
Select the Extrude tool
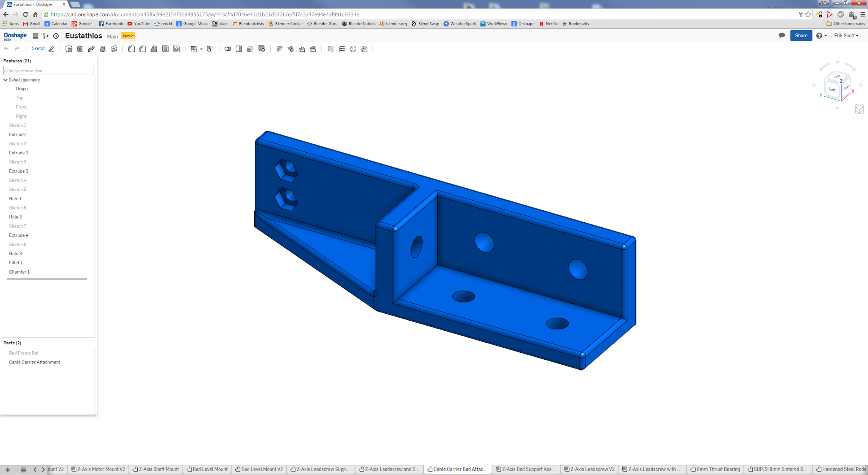click(x=69, y=49)
